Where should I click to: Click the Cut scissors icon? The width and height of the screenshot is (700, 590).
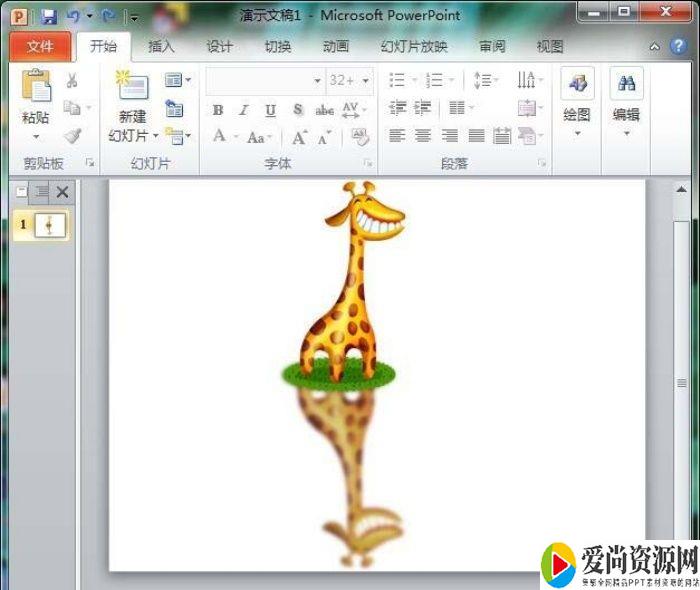(x=72, y=81)
